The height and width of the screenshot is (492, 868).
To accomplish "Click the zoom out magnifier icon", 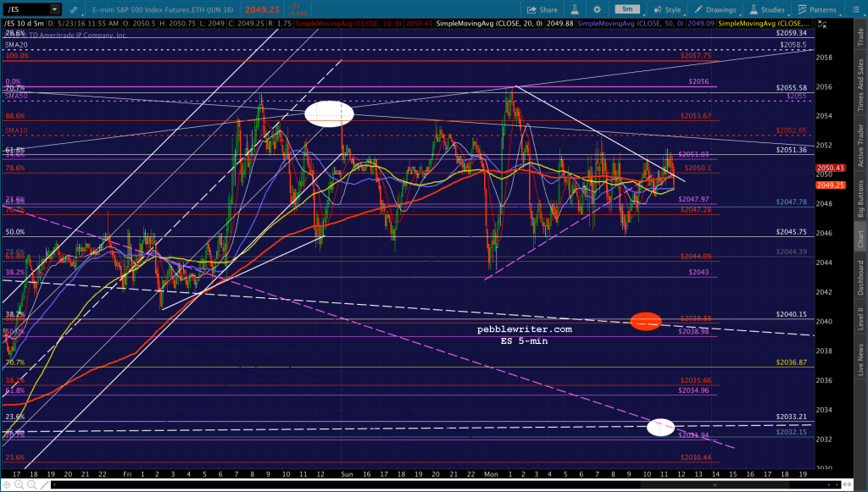I will tap(31, 485).
